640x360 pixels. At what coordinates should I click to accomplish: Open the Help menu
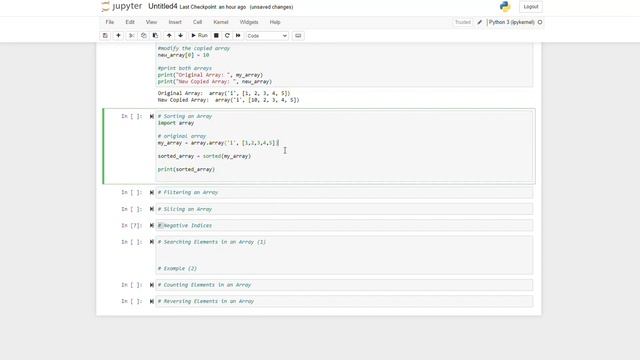pyautogui.click(x=275, y=22)
